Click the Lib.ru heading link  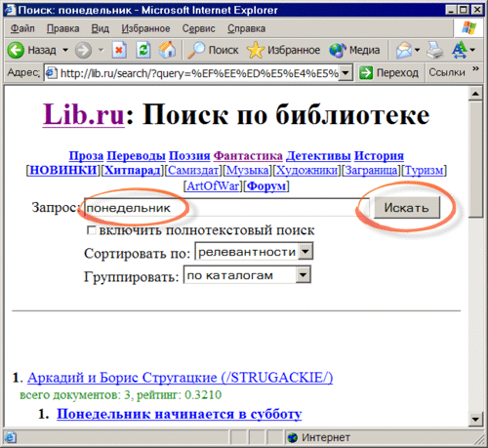pyautogui.click(x=84, y=114)
